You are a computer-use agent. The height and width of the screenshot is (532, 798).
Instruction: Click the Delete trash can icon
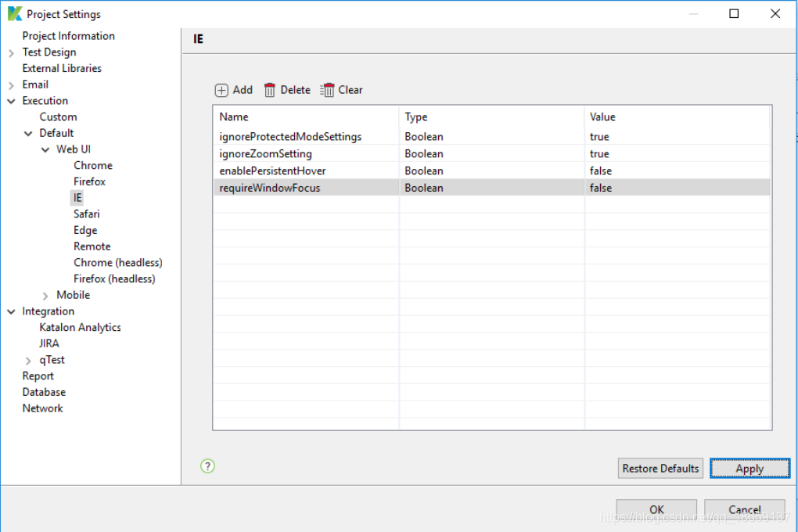click(x=270, y=90)
